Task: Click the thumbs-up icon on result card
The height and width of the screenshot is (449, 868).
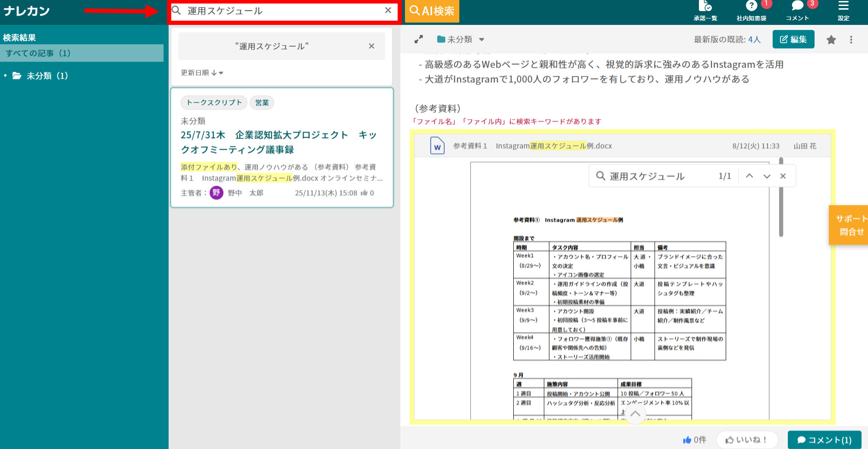Action: pos(364,193)
